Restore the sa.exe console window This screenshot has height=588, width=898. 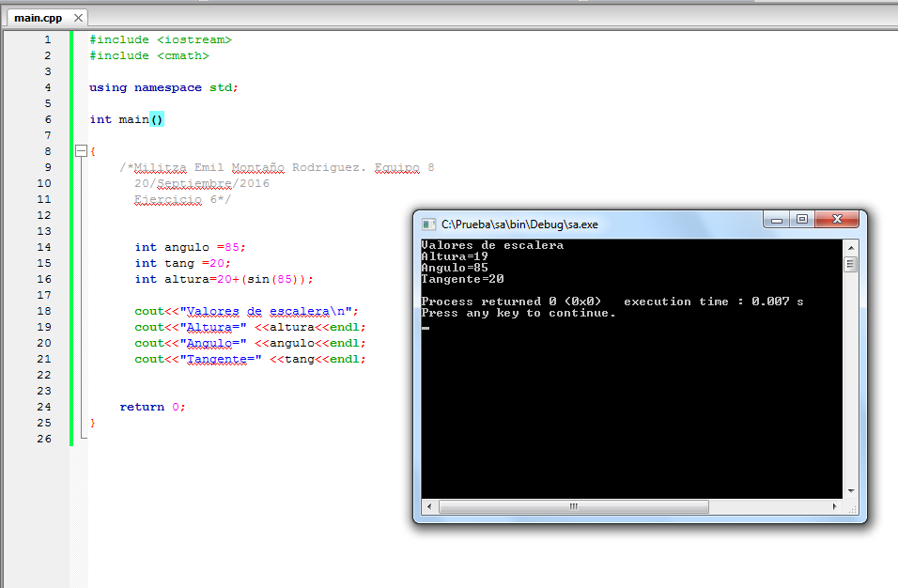pos(801,219)
